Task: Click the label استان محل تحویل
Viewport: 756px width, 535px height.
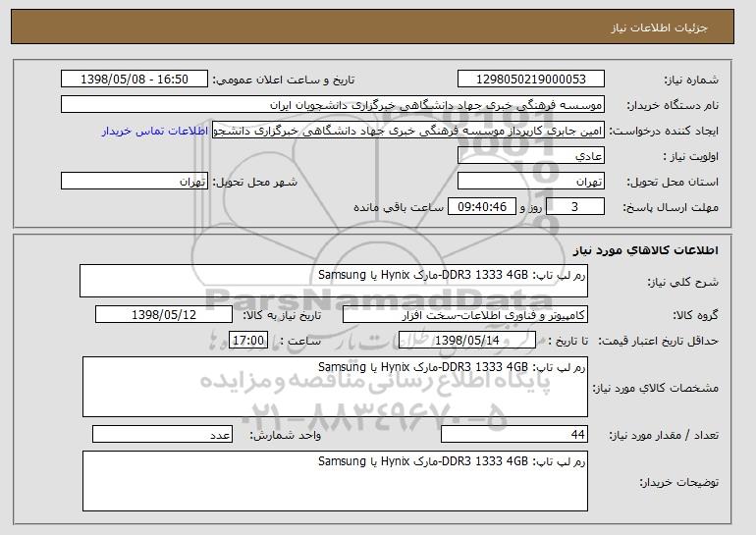Action: pos(673,182)
